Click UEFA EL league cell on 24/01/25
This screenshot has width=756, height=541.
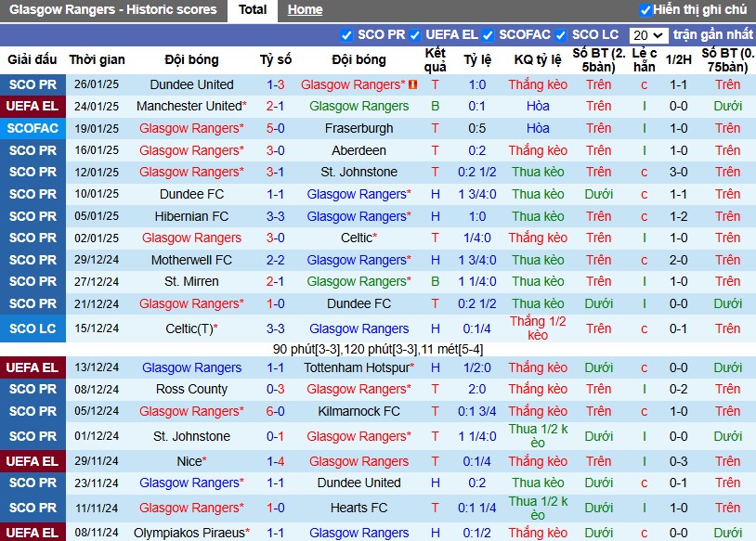(33, 106)
